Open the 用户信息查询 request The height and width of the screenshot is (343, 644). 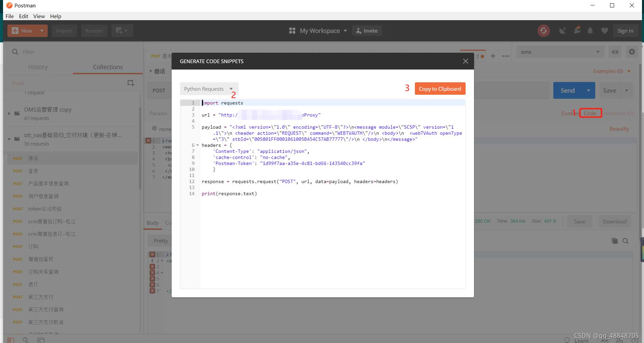pyautogui.click(x=73, y=196)
